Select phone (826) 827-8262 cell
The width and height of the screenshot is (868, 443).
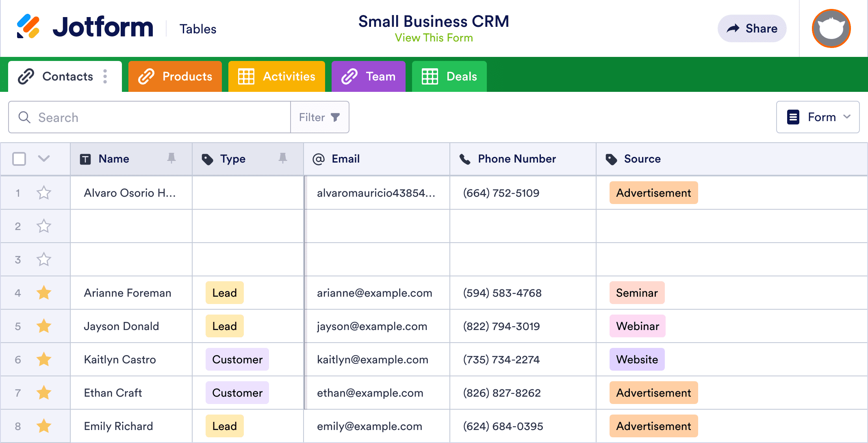pyautogui.click(x=523, y=393)
